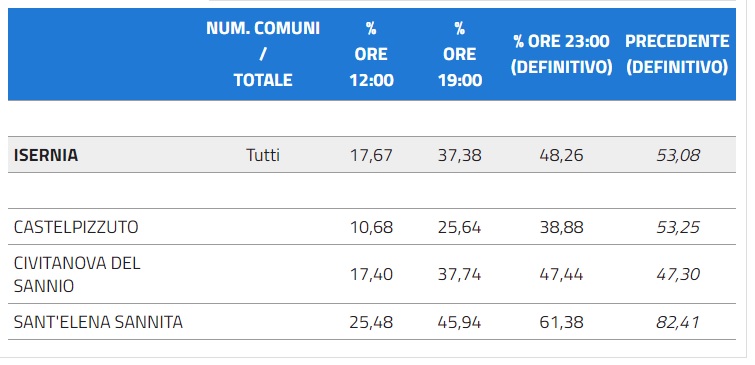Screen dimensions: 755x365
Task: Select Sant'Elena Sannita's 45,94 evening value
Action: point(460,322)
